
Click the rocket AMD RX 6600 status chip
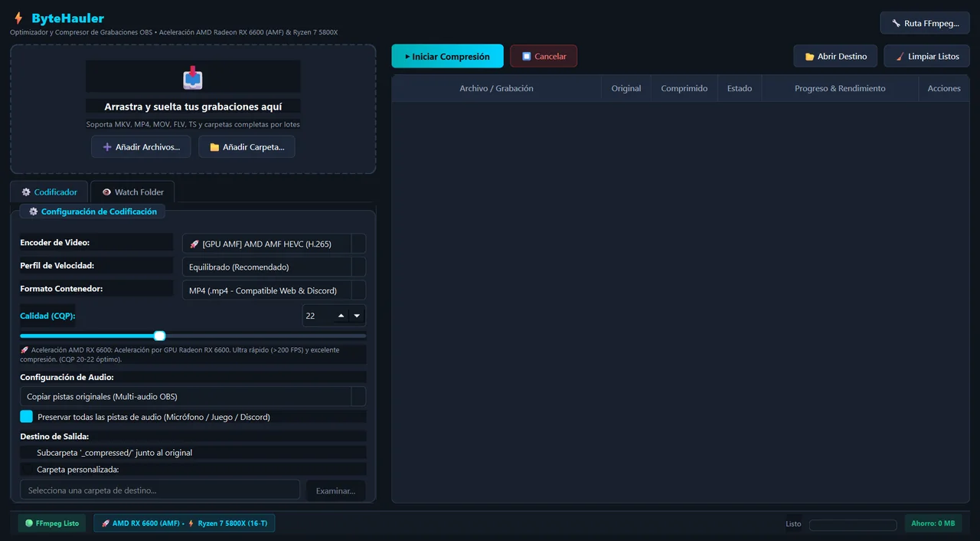pyautogui.click(x=185, y=523)
